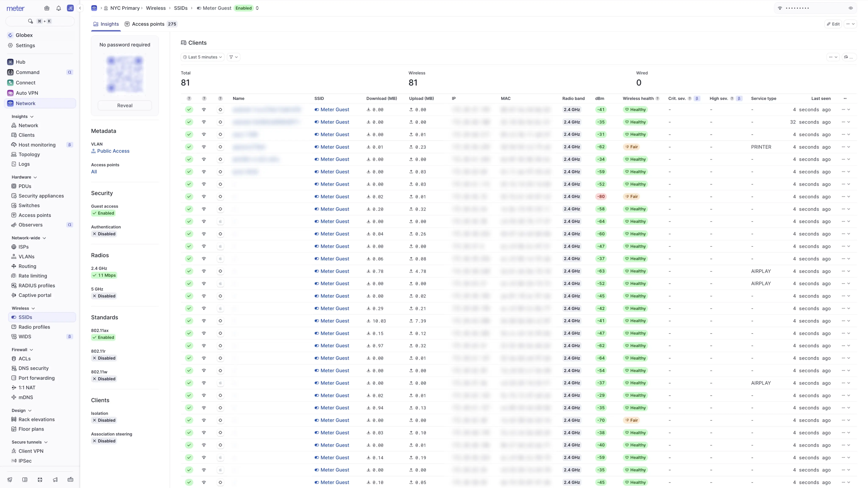Open WIDS in the wireless section
The height and width of the screenshot is (488, 868).
coord(25,336)
